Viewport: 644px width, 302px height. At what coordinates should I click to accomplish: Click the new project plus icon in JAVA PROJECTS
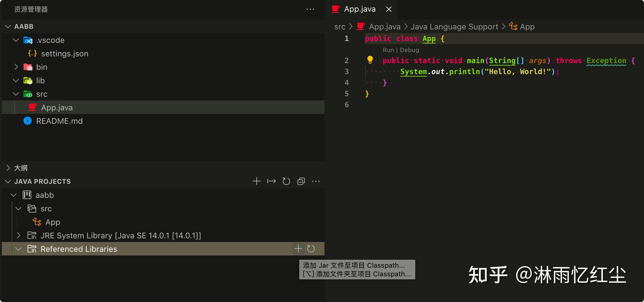click(256, 181)
